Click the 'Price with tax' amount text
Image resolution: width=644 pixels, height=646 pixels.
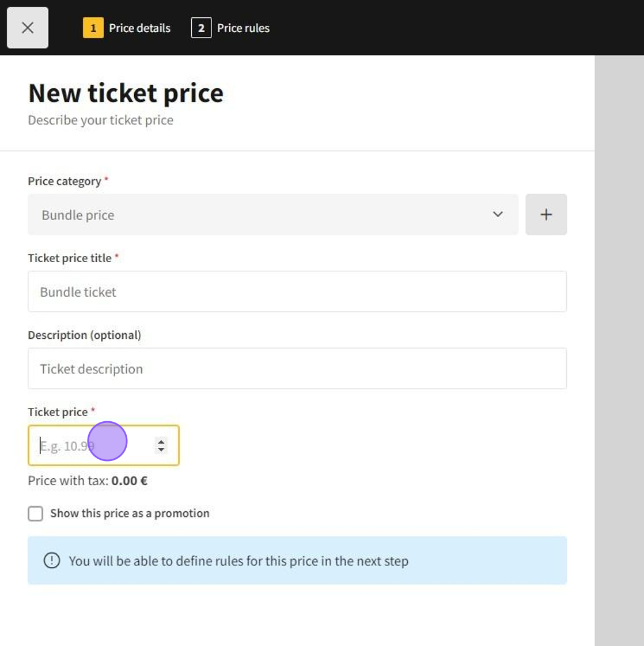[129, 481]
